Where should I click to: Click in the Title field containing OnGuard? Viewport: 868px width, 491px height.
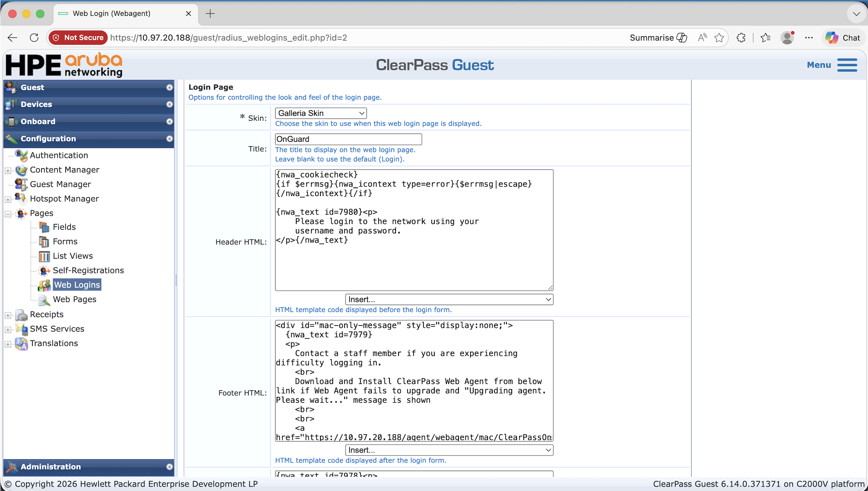click(348, 139)
